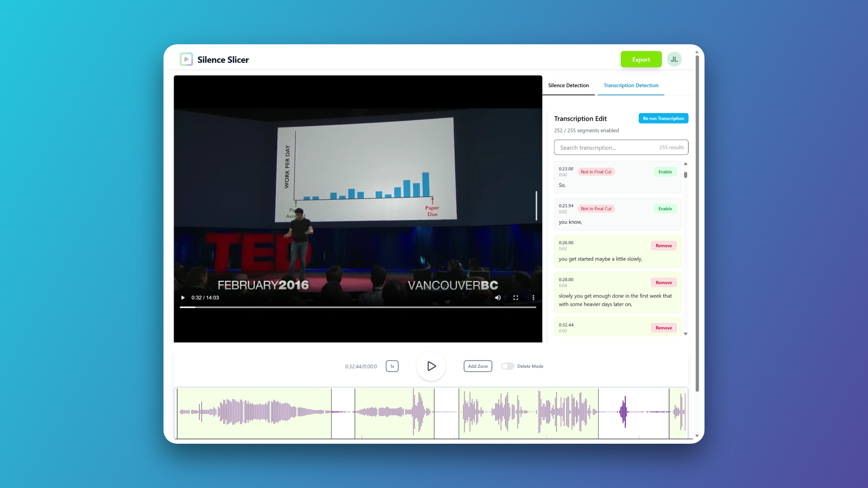Click the green Export button

pos(641,59)
